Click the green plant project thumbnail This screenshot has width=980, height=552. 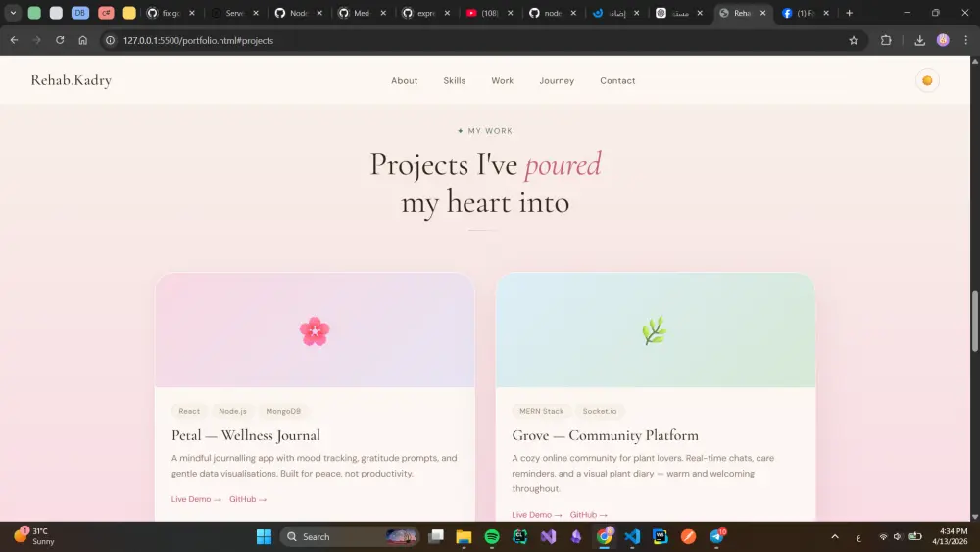[x=655, y=330]
